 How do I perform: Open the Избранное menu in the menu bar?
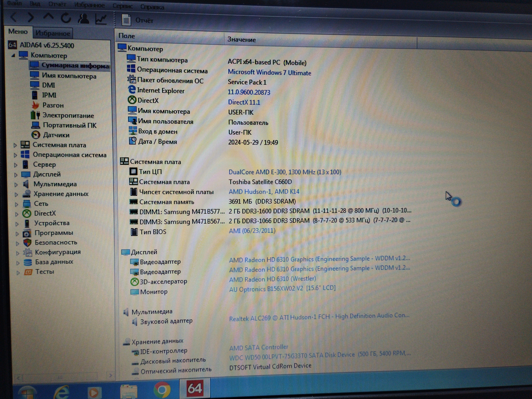coord(89,5)
